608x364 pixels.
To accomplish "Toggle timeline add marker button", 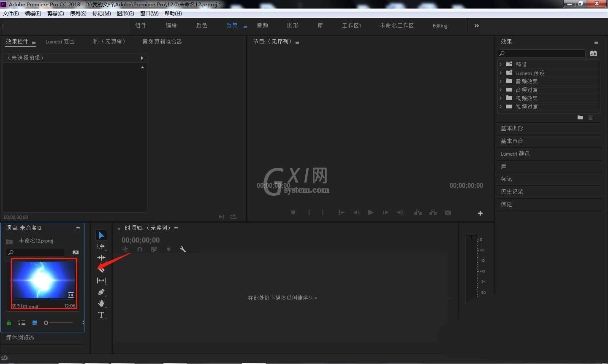I will 168,249.
